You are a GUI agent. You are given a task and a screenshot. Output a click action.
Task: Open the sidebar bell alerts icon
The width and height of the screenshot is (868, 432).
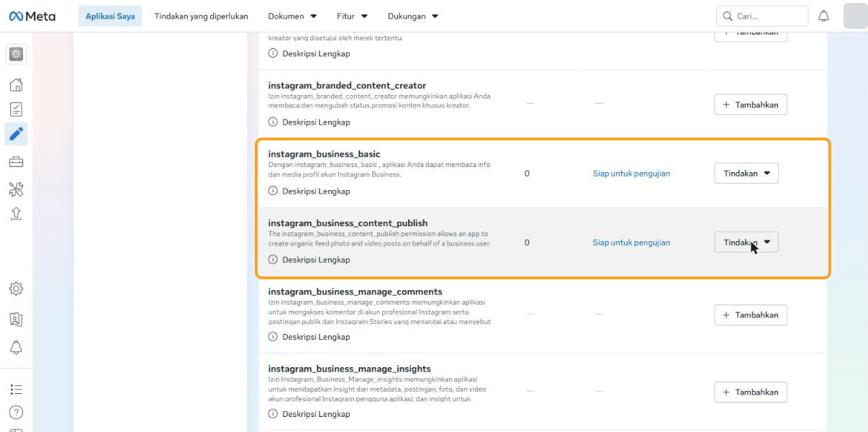[x=16, y=347]
